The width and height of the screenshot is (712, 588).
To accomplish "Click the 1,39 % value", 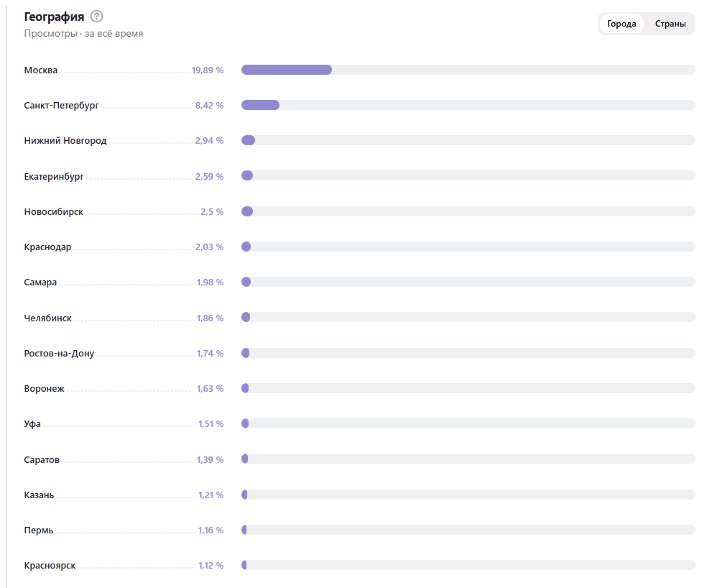I will pyautogui.click(x=210, y=459).
